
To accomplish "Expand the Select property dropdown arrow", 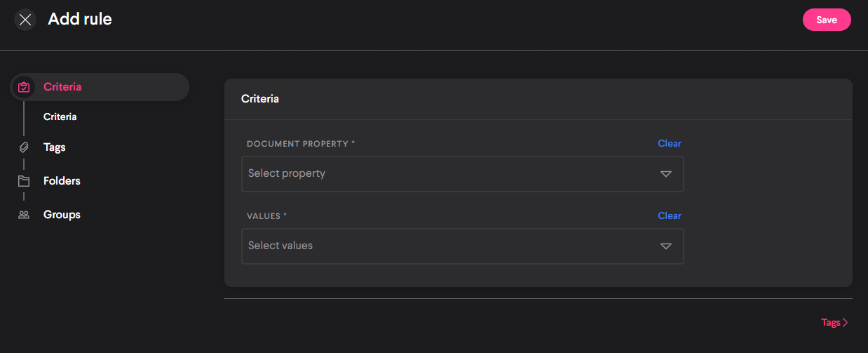I will coord(665,174).
